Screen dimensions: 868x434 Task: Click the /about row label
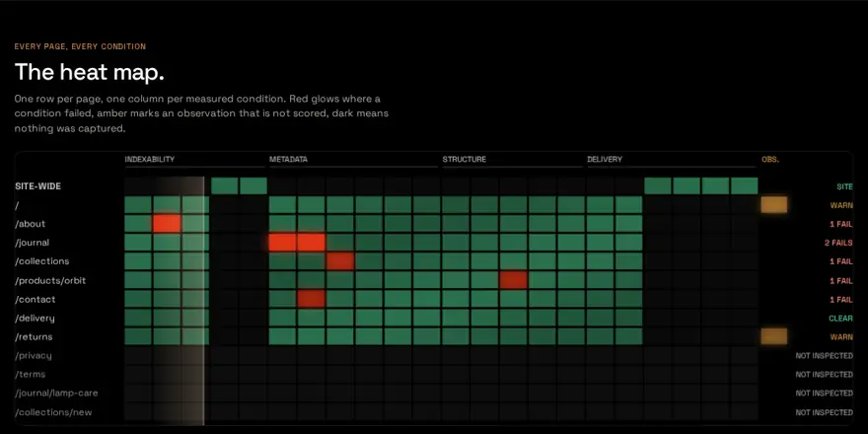31,224
